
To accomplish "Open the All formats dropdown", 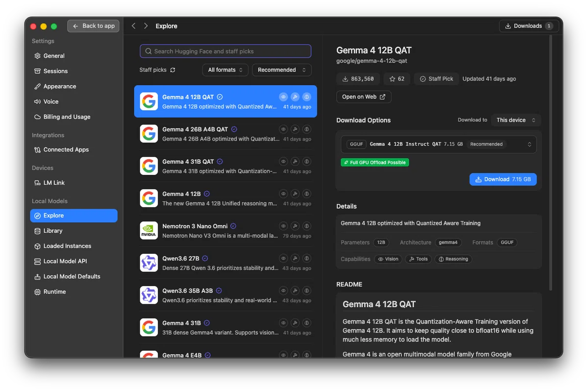I will pos(225,70).
